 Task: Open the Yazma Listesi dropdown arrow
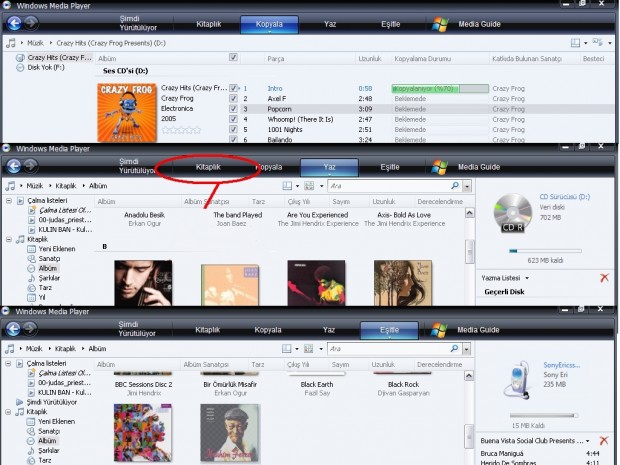tap(527, 278)
